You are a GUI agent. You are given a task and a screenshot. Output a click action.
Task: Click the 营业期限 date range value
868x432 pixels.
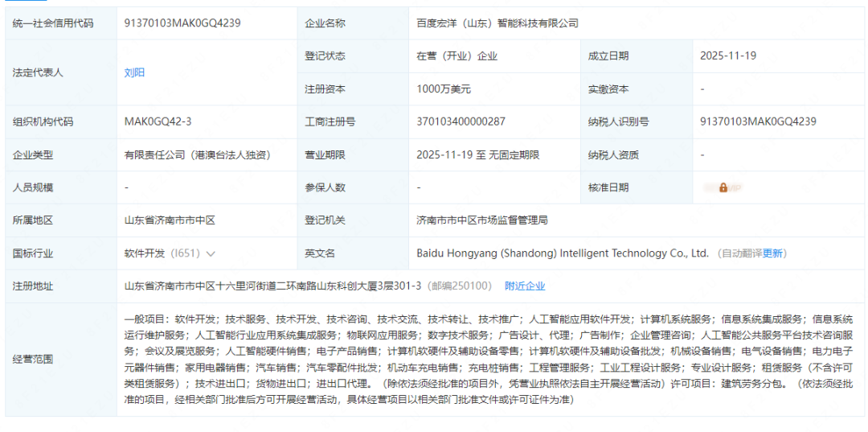[x=477, y=154]
